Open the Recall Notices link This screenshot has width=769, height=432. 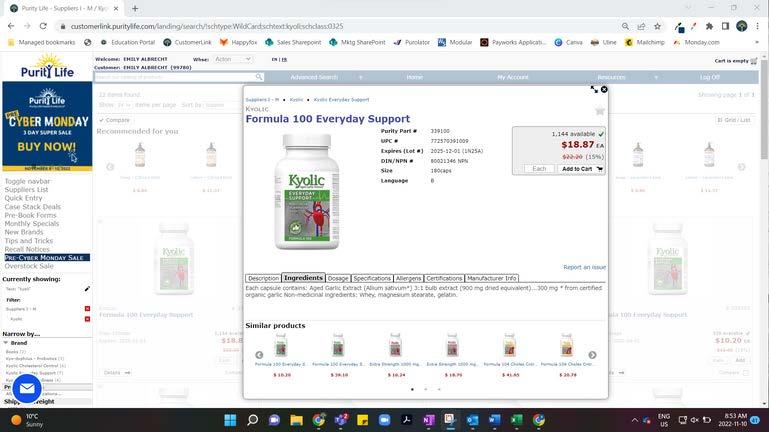click(27, 249)
